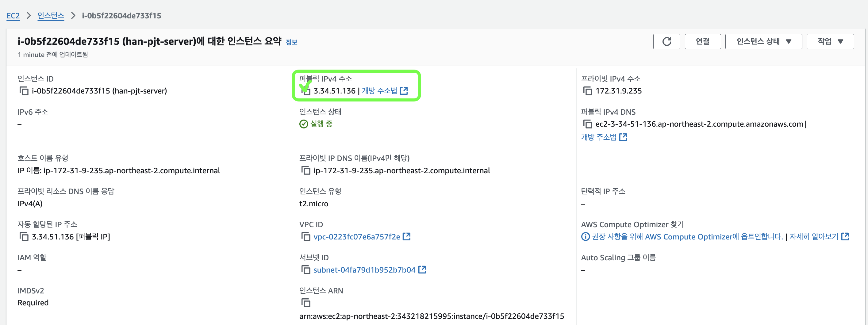The height and width of the screenshot is (325, 868).
Task: Click the ec2-3-34-51-136 DNS name text
Action: (699, 124)
